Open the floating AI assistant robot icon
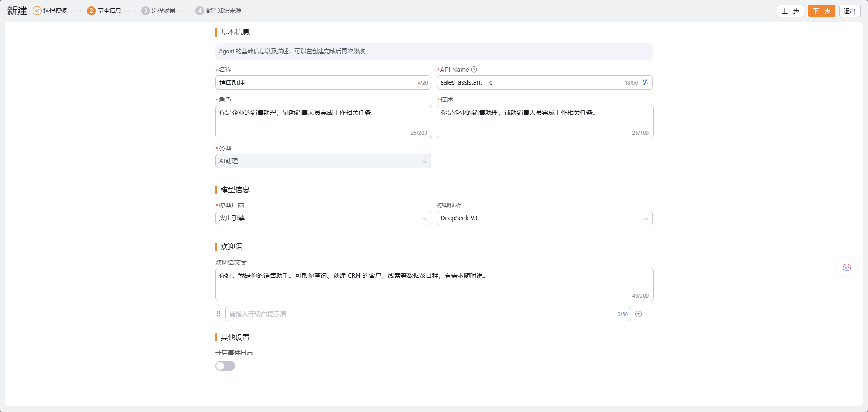The image size is (868, 412). pos(846,267)
